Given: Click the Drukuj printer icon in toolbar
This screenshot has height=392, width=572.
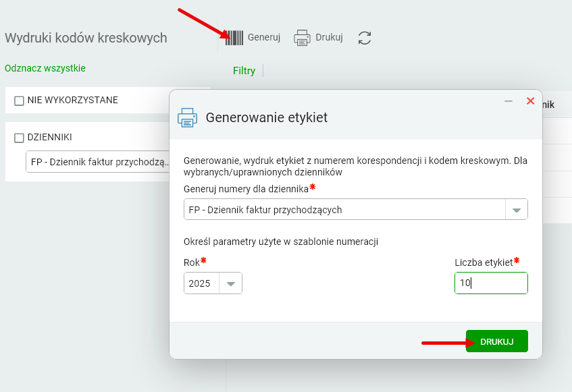Looking at the screenshot, I should 302,38.
